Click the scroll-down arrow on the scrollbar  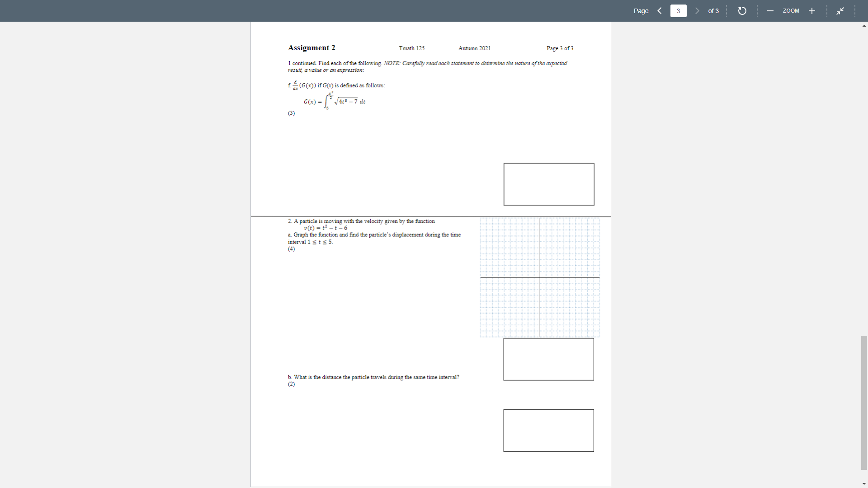pyautogui.click(x=863, y=483)
